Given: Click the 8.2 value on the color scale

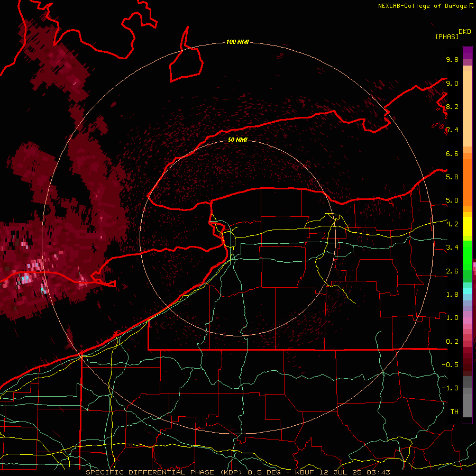Looking at the screenshot, I should point(452,106).
